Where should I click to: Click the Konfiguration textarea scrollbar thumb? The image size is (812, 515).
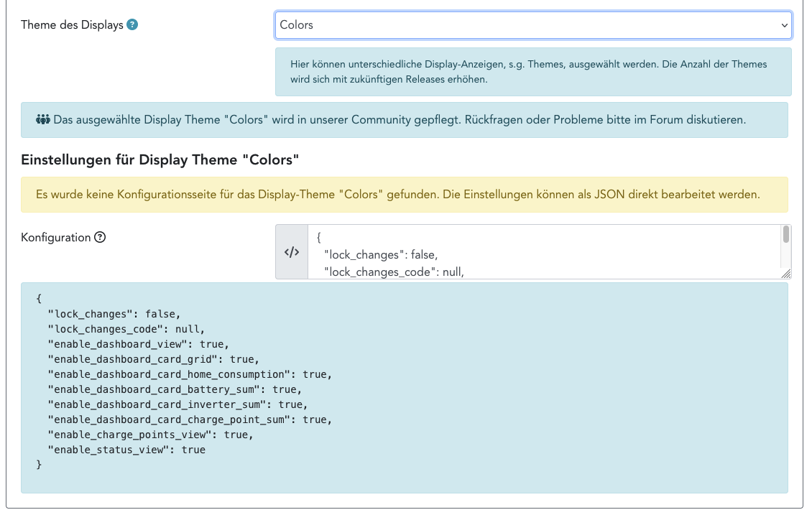pyautogui.click(x=786, y=234)
